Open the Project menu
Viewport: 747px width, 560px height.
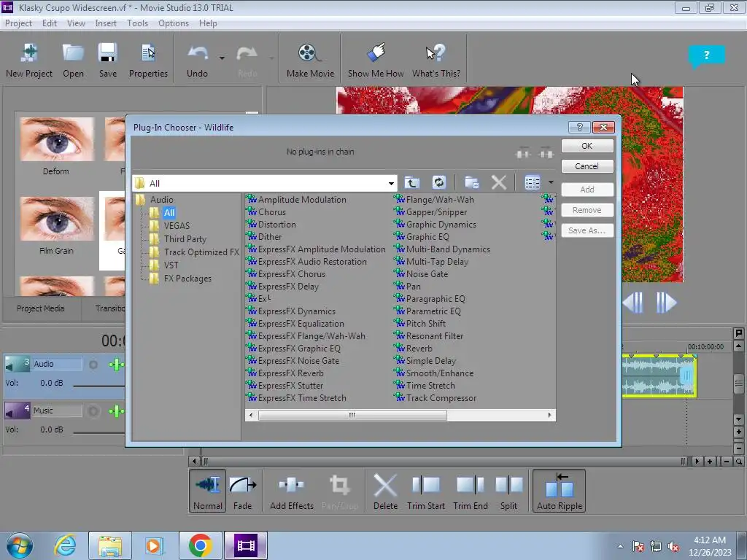(18, 23)
